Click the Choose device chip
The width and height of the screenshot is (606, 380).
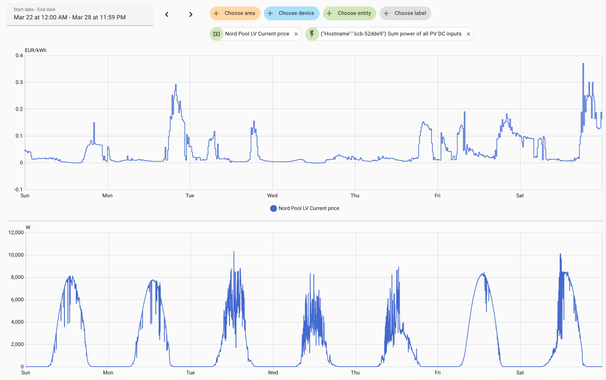[x=292, y=13]
